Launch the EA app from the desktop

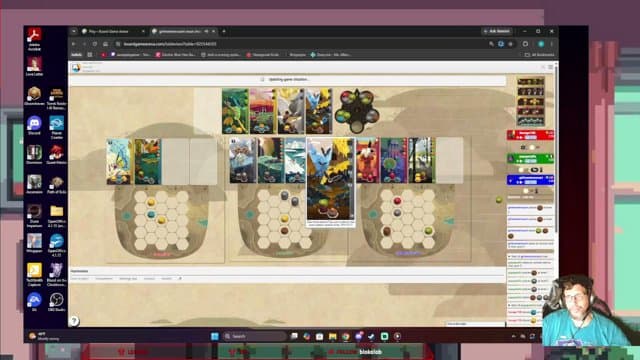click(34, 300)
